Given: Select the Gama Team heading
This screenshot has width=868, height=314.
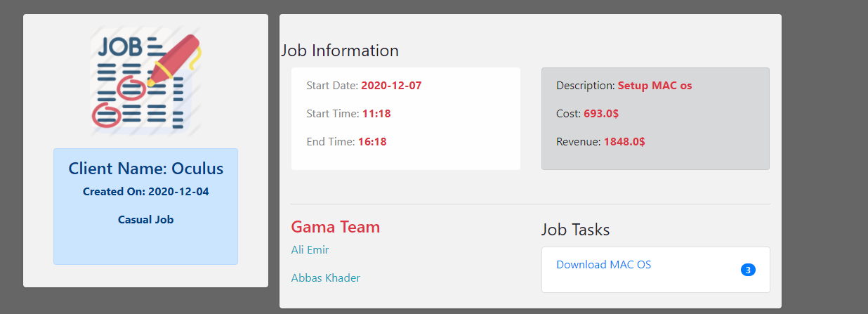Looking at the screenshot, I should [335, 227].
